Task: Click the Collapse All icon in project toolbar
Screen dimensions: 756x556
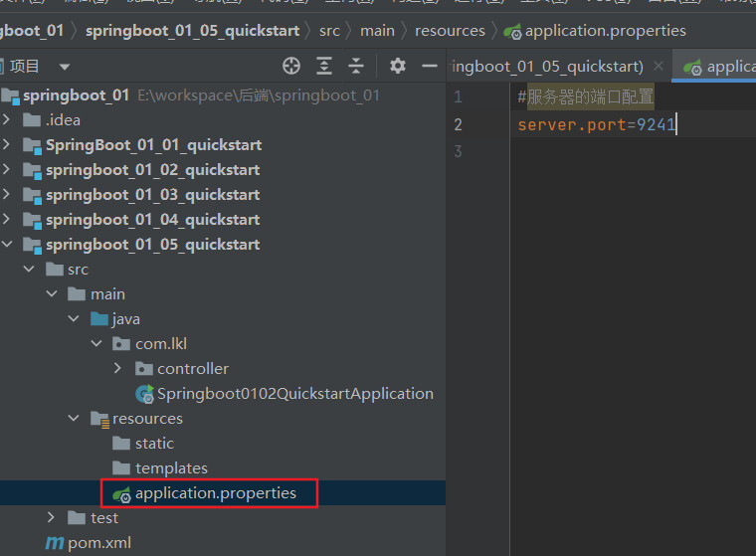Action: point(356,66)
